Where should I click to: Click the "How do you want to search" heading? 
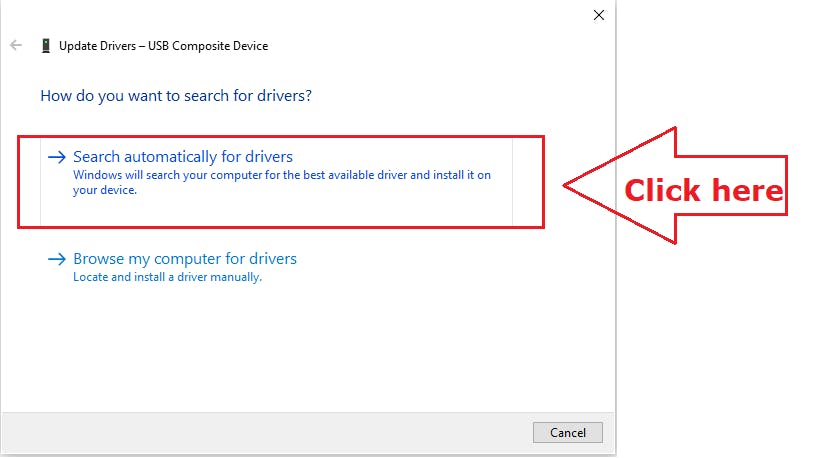(176, 96)
